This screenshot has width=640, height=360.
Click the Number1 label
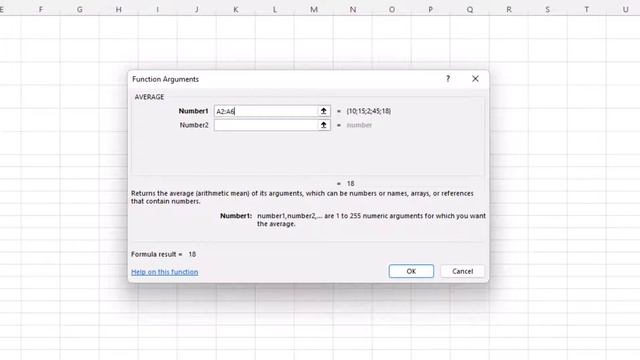pos(193,111)
